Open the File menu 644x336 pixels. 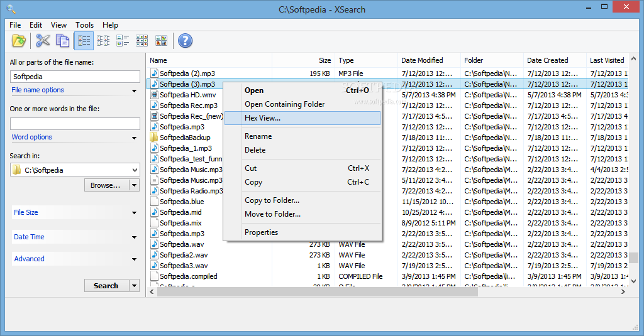[15, 25]
